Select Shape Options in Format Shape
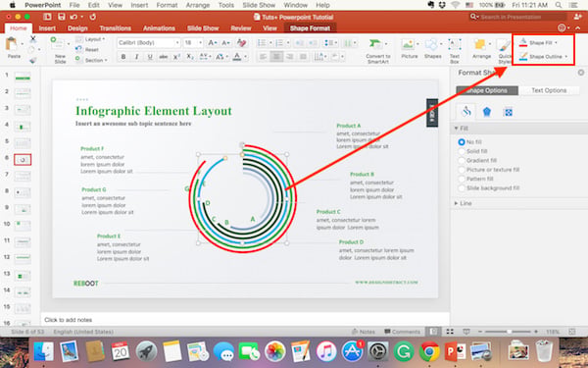The width and height of the screenshot is (588, 368). 487,90
